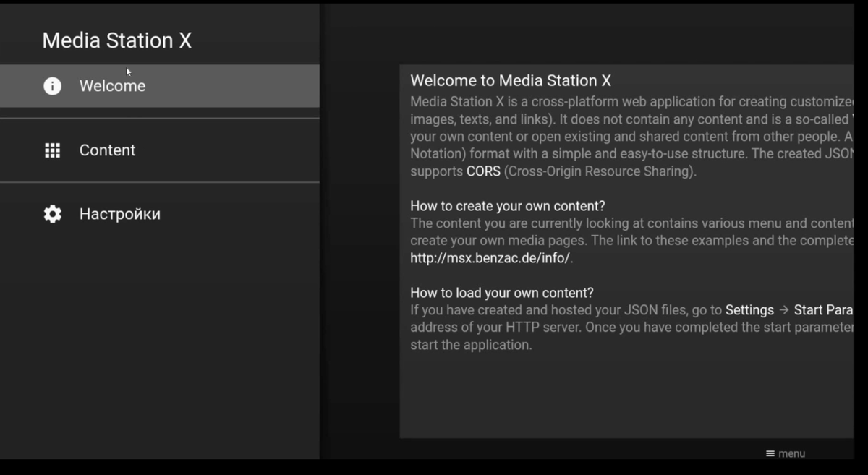Click the Media Station X title
The height and width of the screenshot is (475, 868).
pos(116,40)
